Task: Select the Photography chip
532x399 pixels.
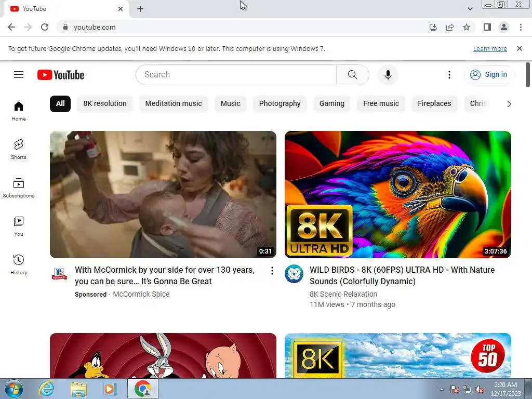Action: point(280,103)
